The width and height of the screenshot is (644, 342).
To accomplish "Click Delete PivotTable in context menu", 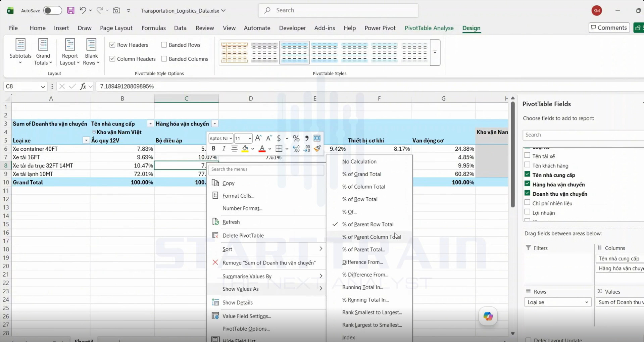I will pos(243,236).
